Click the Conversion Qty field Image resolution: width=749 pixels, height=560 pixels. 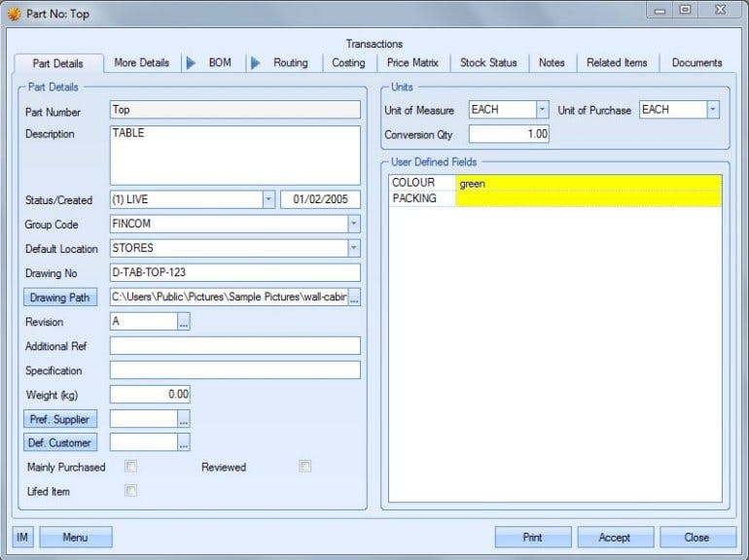(509, 134)
